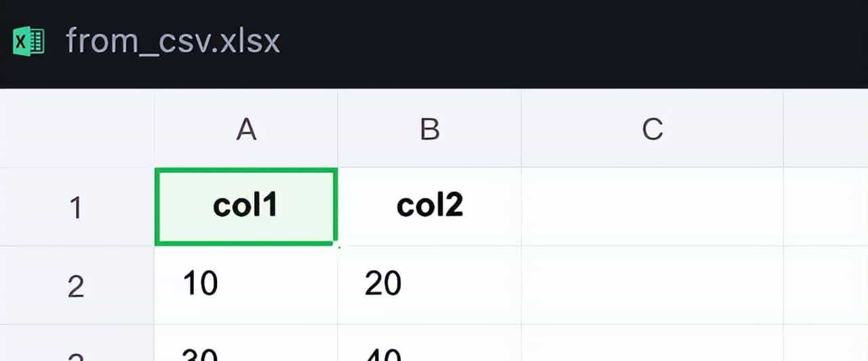Click the from_csv.xlsx file name
This screenshot has width=868, height=361.
(173, 42)
